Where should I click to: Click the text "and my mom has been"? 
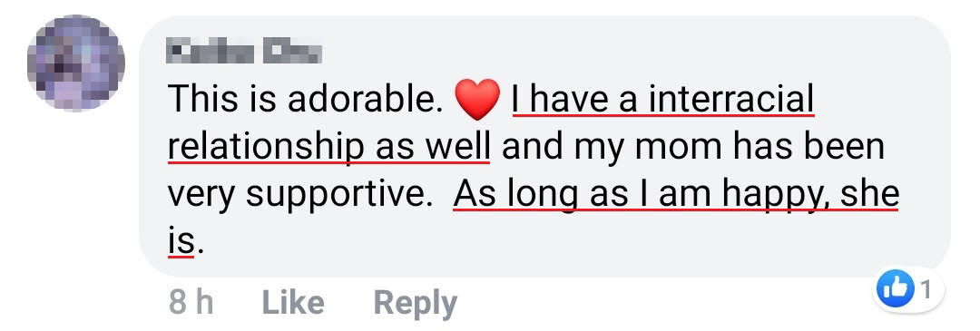point(693,147)
